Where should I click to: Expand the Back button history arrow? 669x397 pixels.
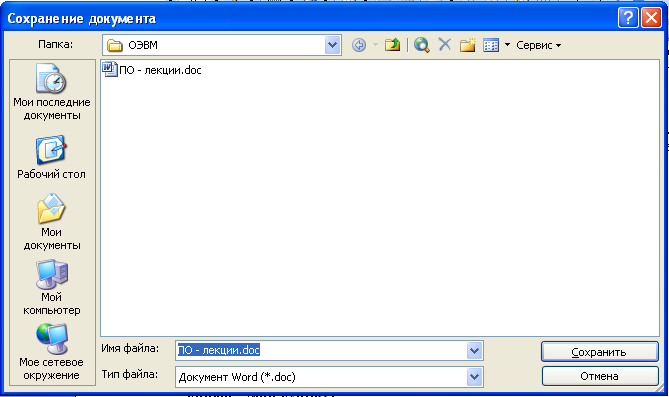tap(375, 44)
